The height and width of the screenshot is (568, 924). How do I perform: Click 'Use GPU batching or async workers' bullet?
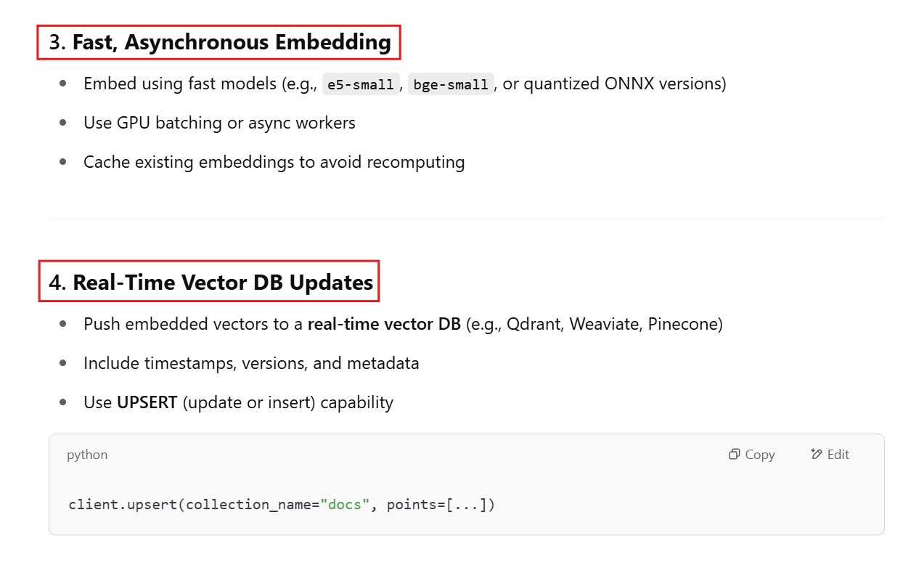(219, 123)
